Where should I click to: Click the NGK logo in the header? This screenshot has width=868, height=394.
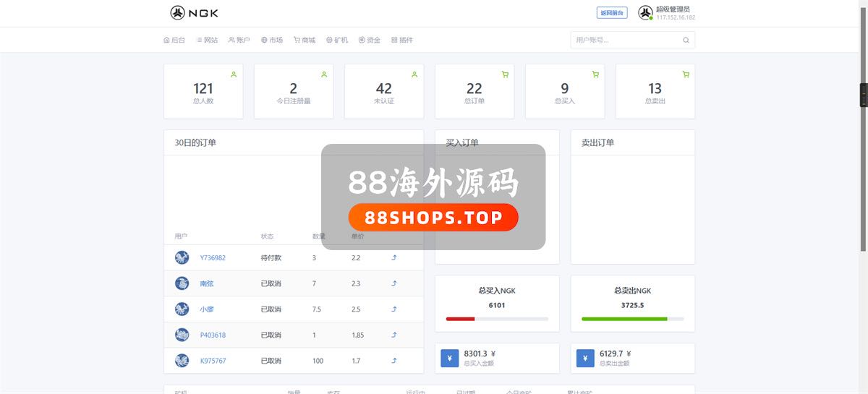tap(194, 13)
